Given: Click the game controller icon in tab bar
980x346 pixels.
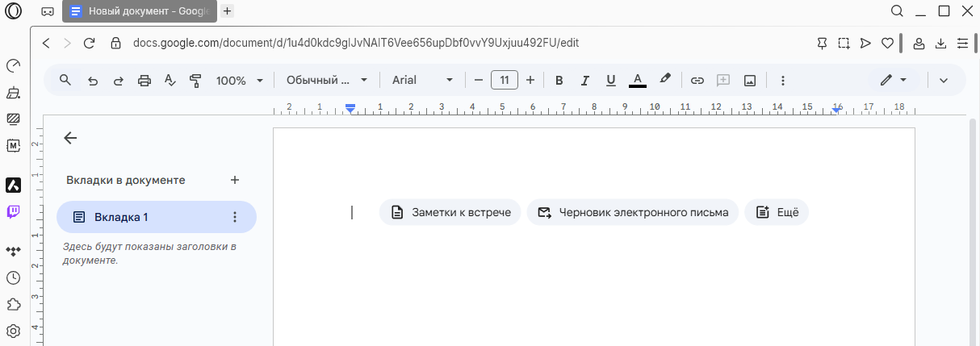Looking at the screenshot, I should (x=48, y=11).
